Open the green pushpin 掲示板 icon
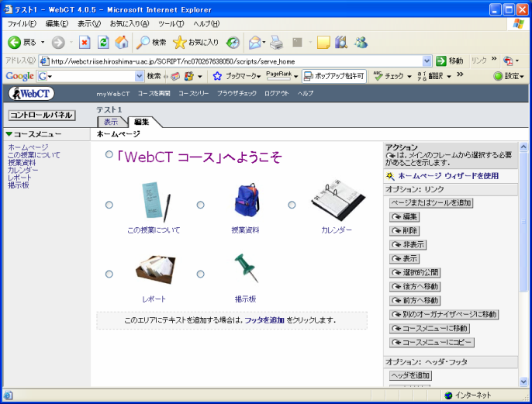The width and height of the screenshot is (532, 404). coord(247,268)
